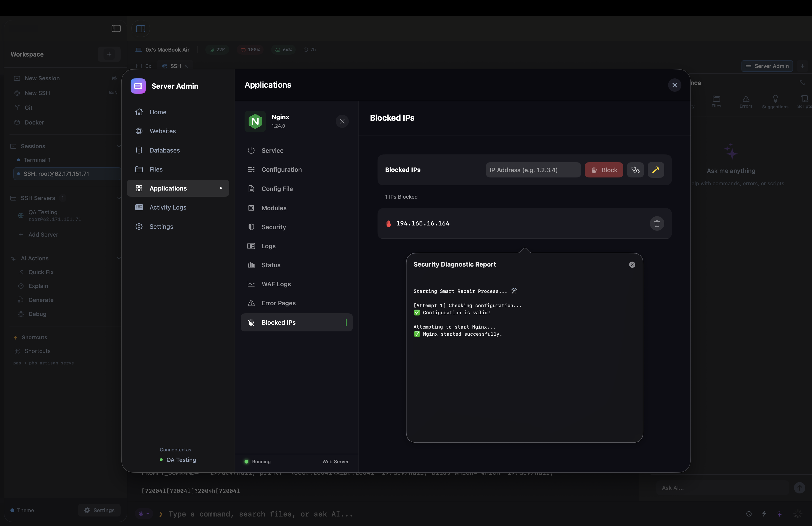812x526 pixels.
Task: Click the red Block button
Action: [604, 170]
